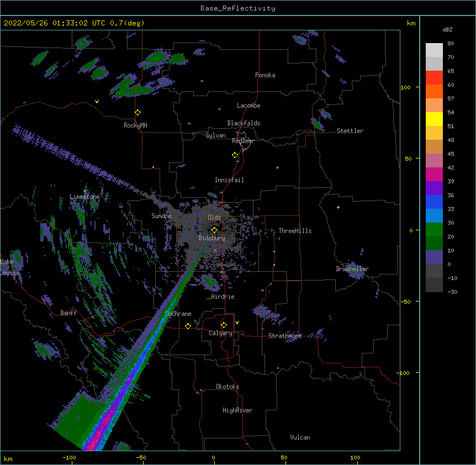Select the magenta 42-39 dBZ legend swatch
This screenshot has width=476, height=465.
pyautogui.click(x=434, y=174)
